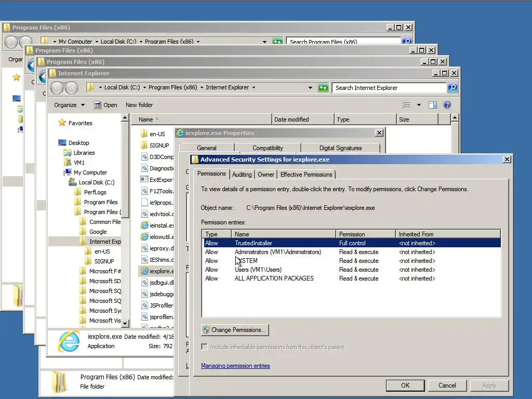Select the General tab in Properties dialog
The height and width of the screenshot is (399, 532).
[207, 148]
